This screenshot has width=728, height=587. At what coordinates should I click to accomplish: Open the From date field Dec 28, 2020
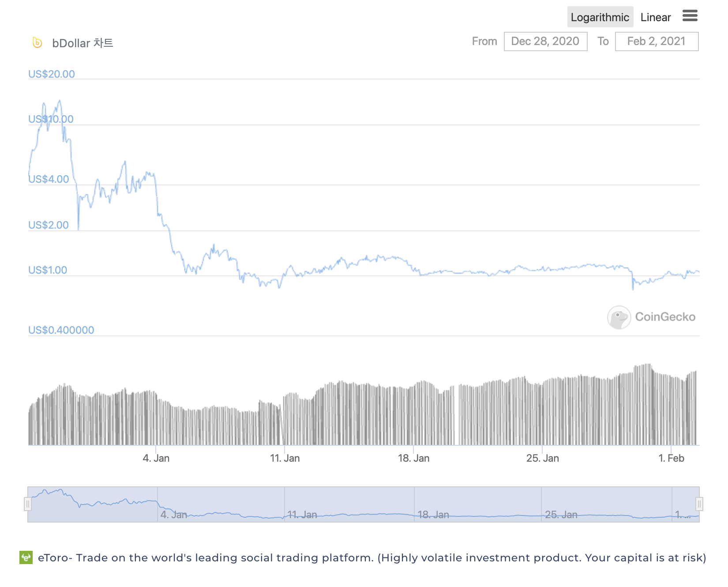pyautogui.click(x=545, y=41)
